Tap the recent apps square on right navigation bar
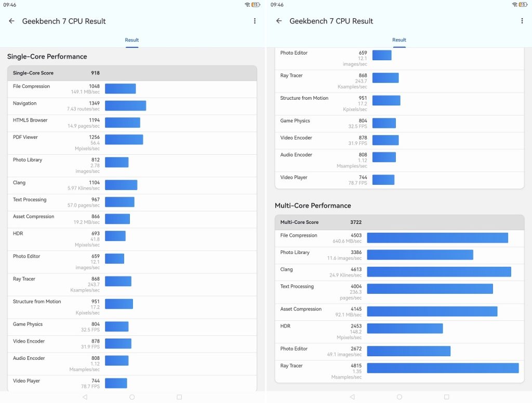This screenshot has width=532, height=405. coord(446,397)
